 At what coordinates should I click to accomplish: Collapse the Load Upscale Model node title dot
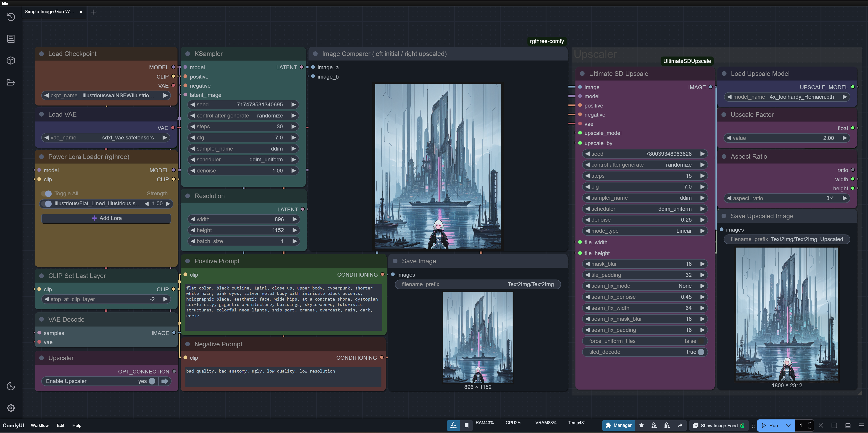[x=724, y=74]
